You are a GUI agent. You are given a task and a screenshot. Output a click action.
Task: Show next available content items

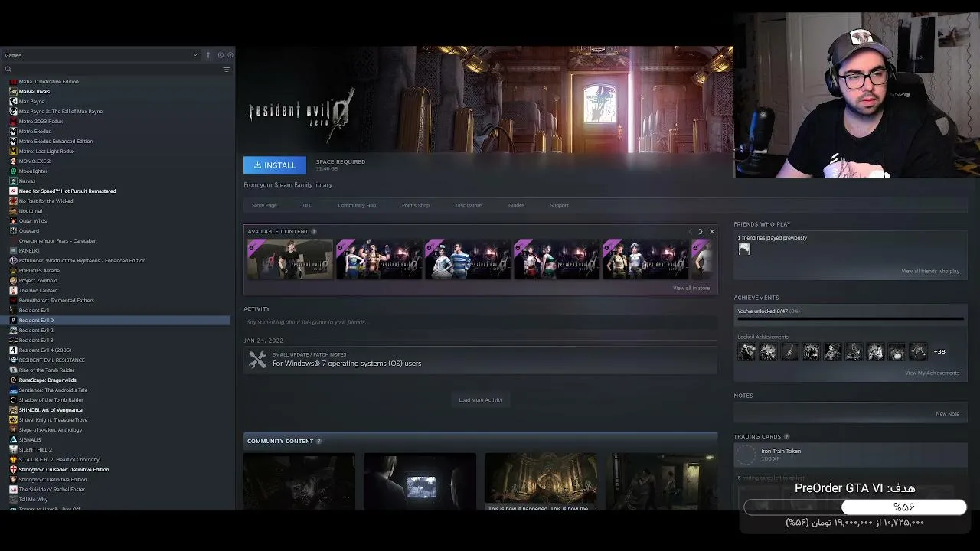coord(700,231)
